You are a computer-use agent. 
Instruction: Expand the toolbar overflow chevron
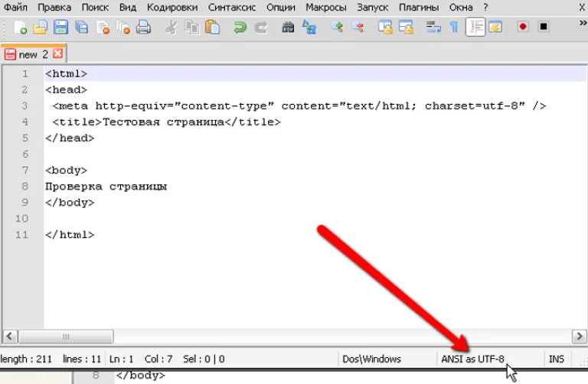click(x=583, y=23)
